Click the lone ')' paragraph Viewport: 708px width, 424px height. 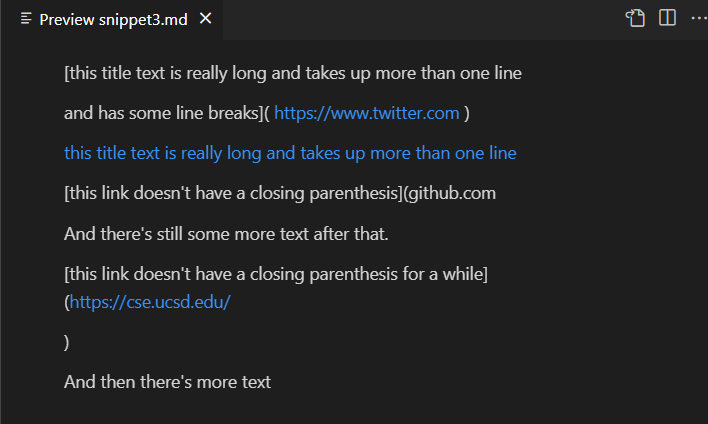66,342
